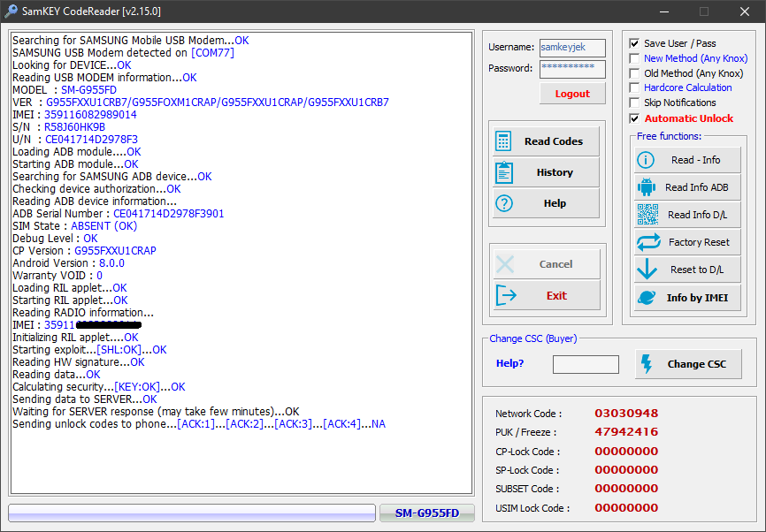The height and width of the screenshot is (532, 766).
Task: Click the Cancel X icon
Action: [505, 264]
